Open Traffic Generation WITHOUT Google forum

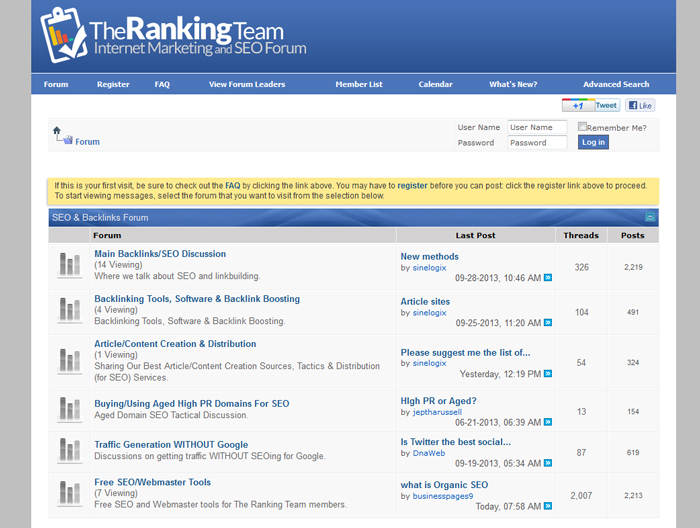tap(171, 444)
